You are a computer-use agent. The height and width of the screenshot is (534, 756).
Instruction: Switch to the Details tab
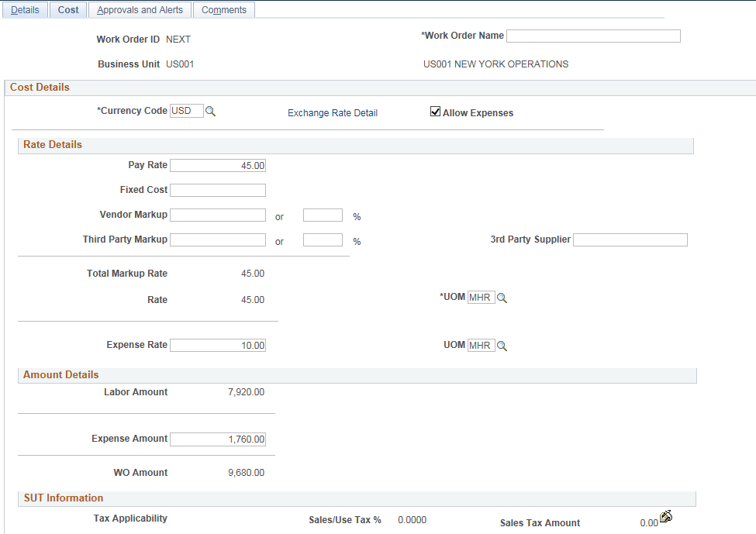[25, 9]
